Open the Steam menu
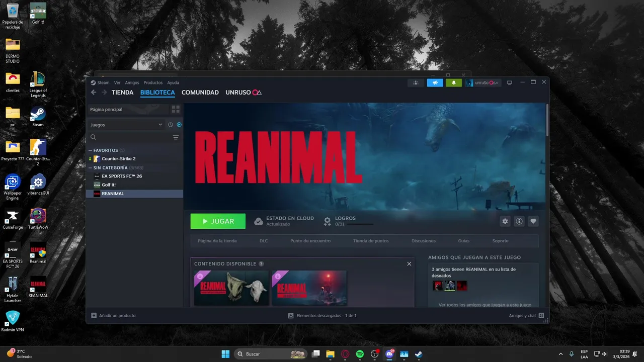644x362 pixels. point(103,83)
